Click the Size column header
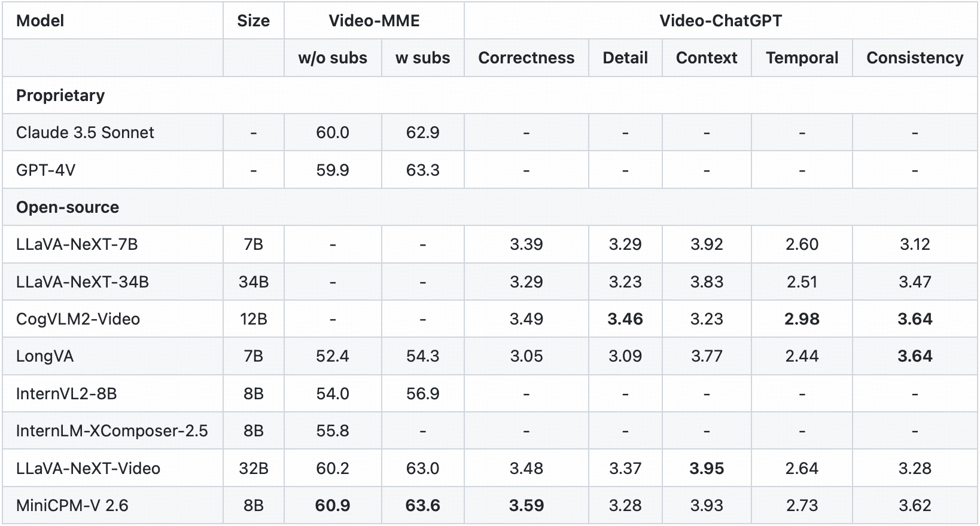Image resolution: width=980 pixels, height=526 pixels. (x=253, y=21)
